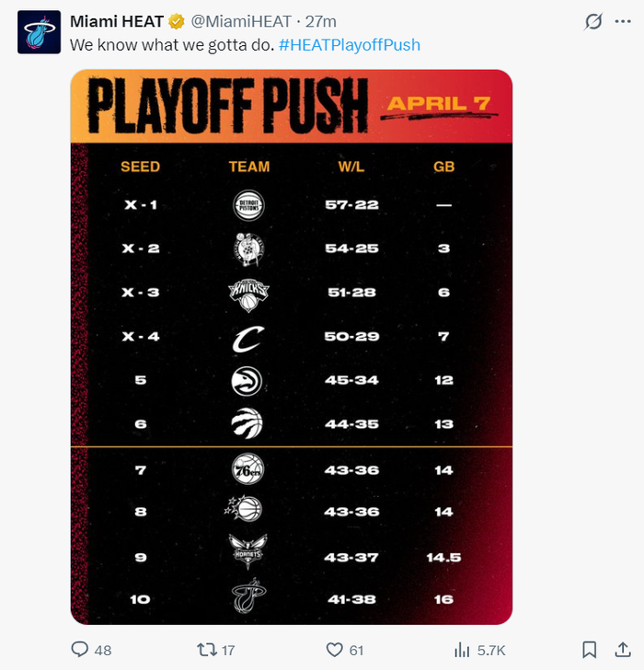The height and width of the screenshot is (670, 644).
Task: Click the Hornets logo in standings
Action: pyautogui.click(x=248, y=552)
